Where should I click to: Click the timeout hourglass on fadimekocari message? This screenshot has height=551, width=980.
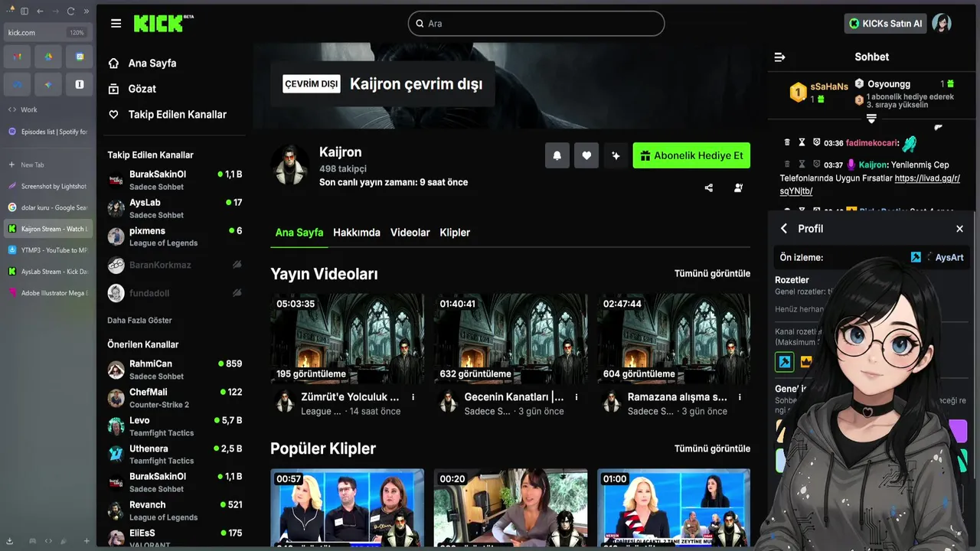click(x=802, y=142)
